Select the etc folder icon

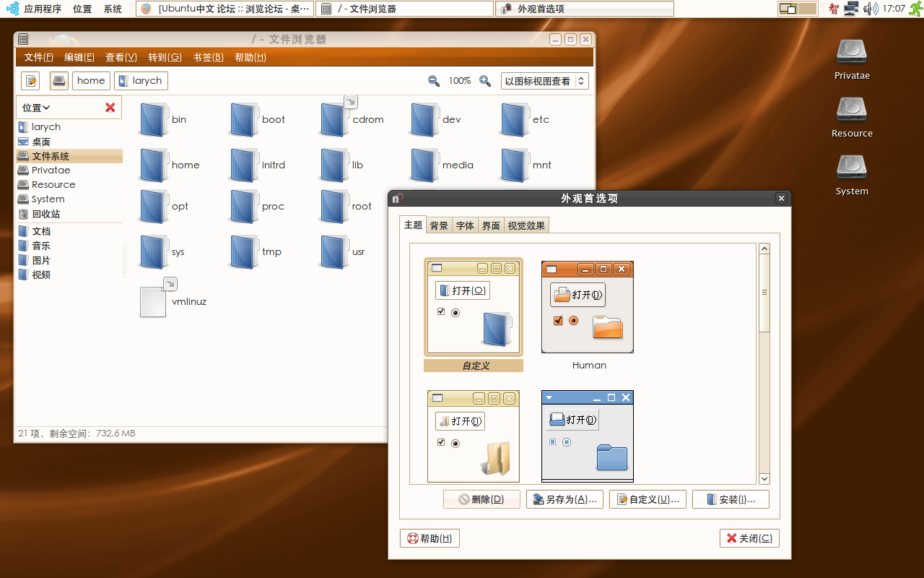pos(515,120)
